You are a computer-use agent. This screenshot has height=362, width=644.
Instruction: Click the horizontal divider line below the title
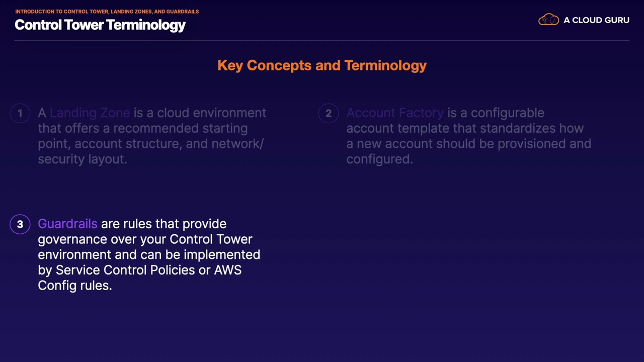click(322, 40)
